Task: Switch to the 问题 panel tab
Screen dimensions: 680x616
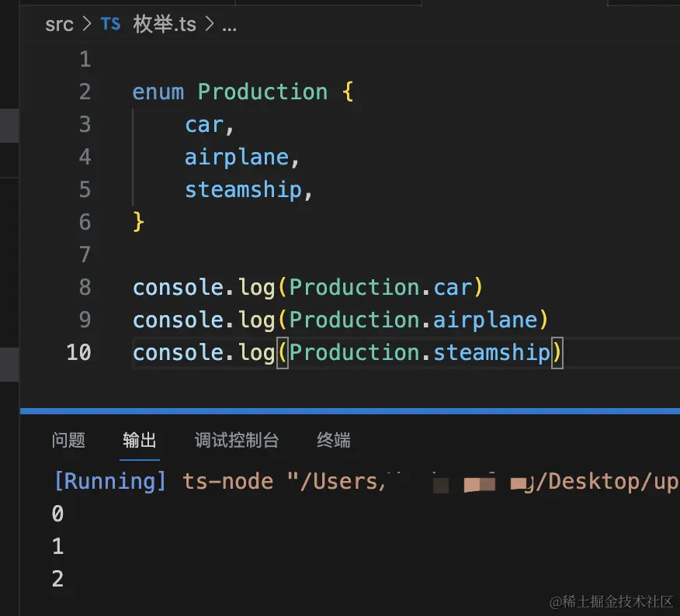Action: click(x=68, y=440)
